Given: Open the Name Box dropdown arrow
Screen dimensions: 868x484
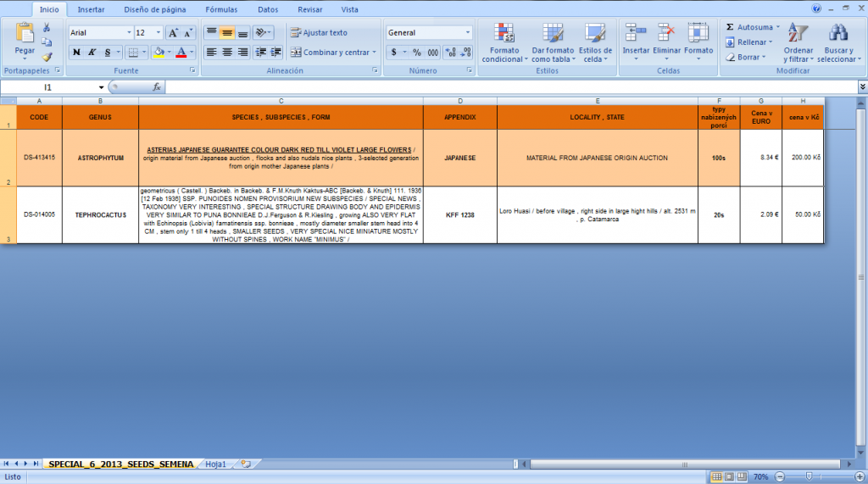Looking at the screenshot, I should coord(102,87).
